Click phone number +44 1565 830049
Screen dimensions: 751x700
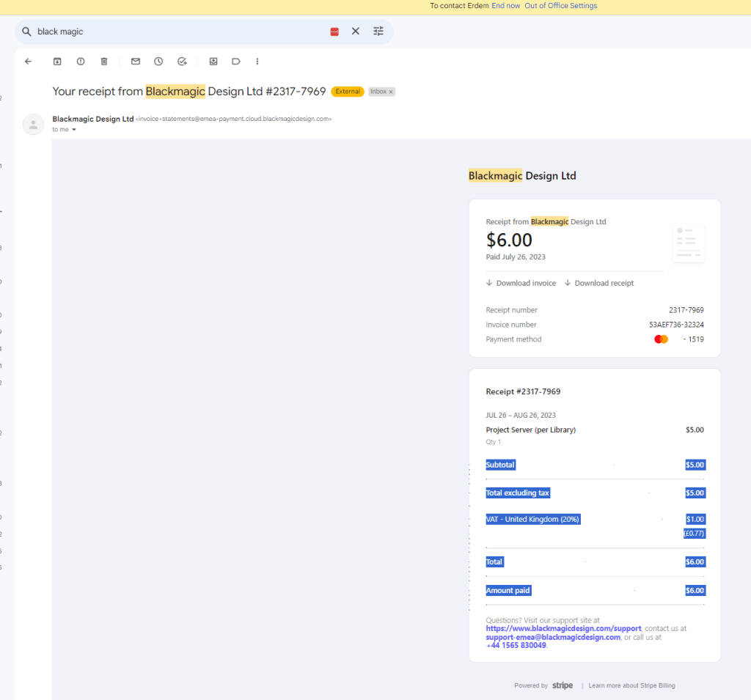(516, 645)
